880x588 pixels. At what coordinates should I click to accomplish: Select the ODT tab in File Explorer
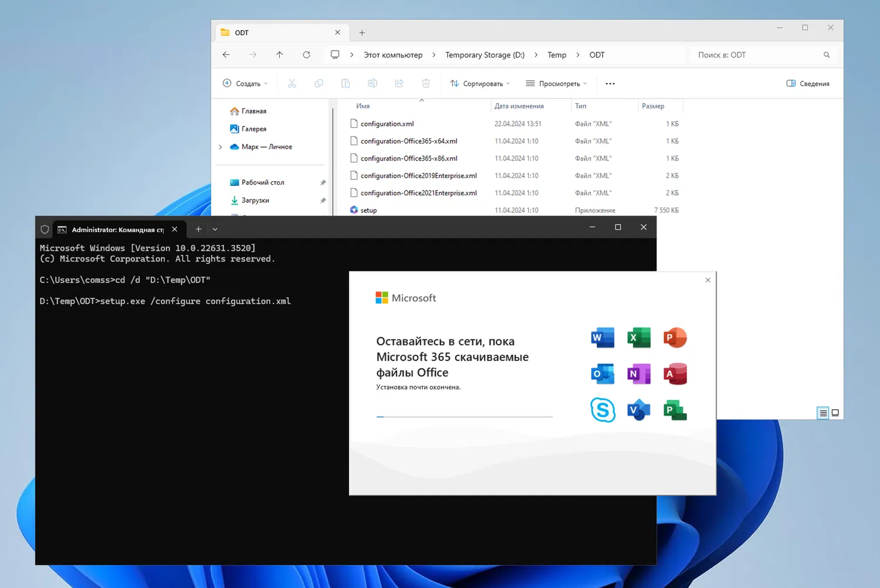(x=282, y=33)
